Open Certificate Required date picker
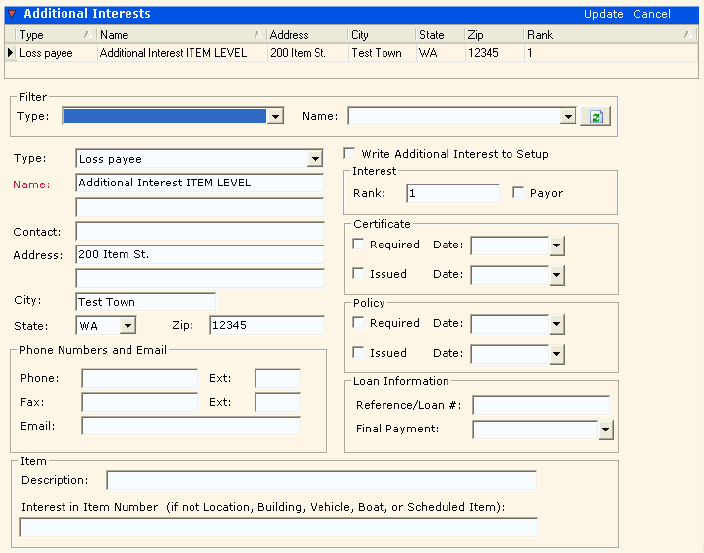The image size is (704, 553). click(557, 245)
